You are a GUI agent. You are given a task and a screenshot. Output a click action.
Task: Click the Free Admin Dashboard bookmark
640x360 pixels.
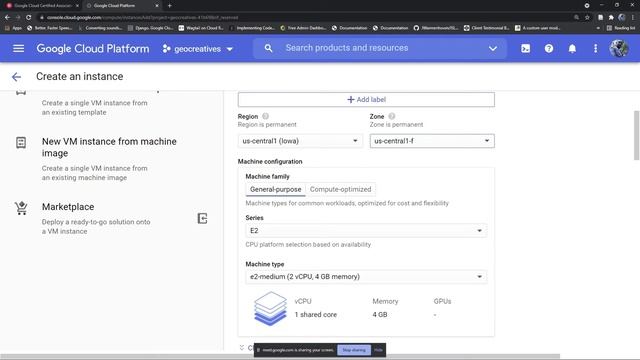[x=303, y=28]
